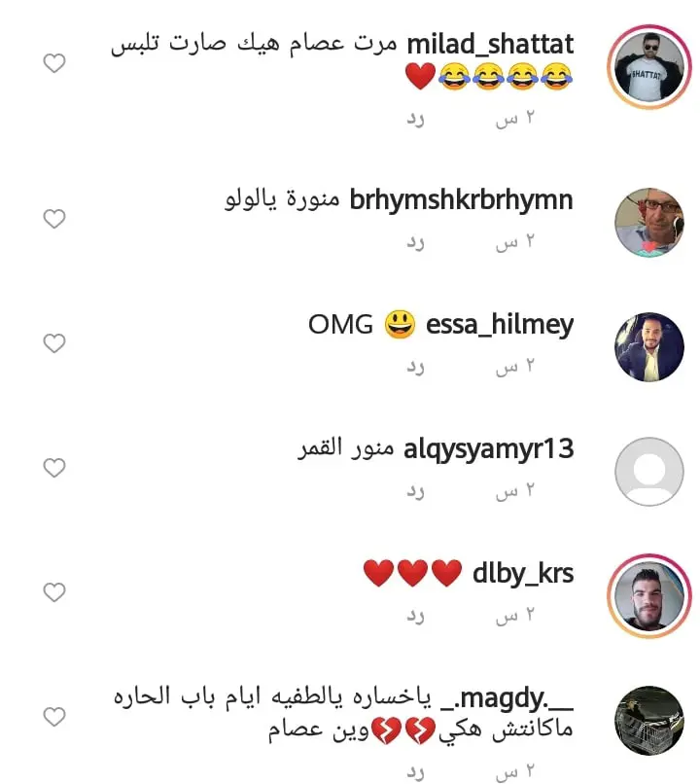This screenshot has height=784, width=700.
Task: Open the essa_hilmey username link
Action: (x=500, y=325)
